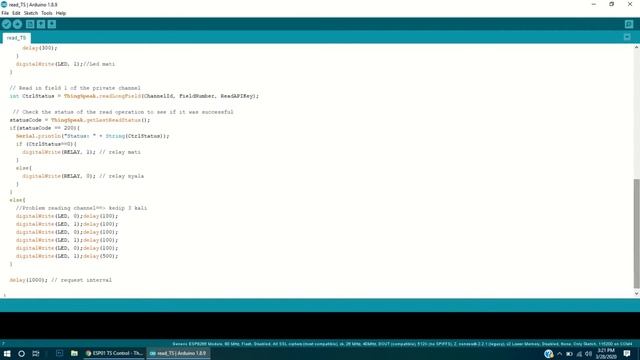Click the taskbar clock and date
The height and width of the screenshot is (360, 640).
point(606,353)
